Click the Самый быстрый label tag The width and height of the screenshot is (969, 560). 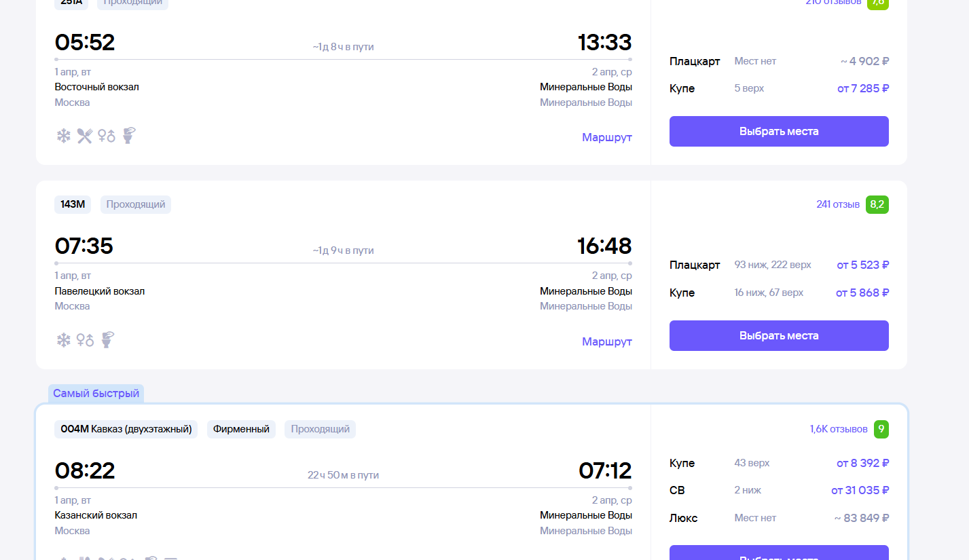point(96,394)
